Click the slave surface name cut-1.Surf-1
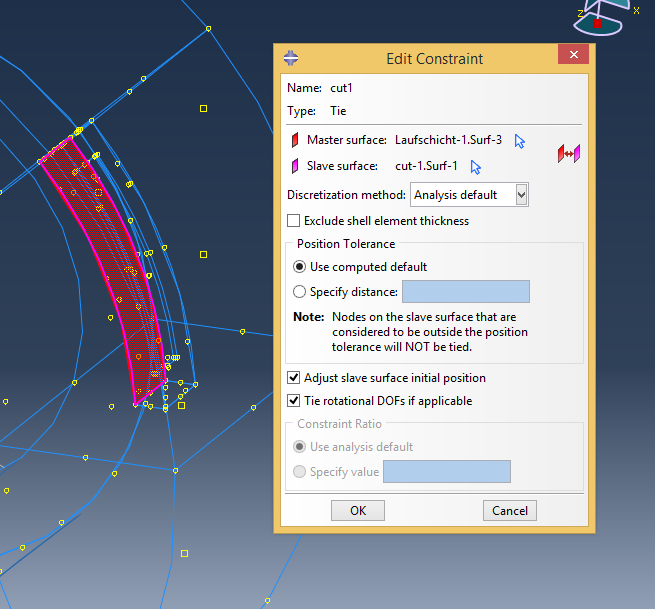This screenshot has width=655, height=609. point(426,166)
